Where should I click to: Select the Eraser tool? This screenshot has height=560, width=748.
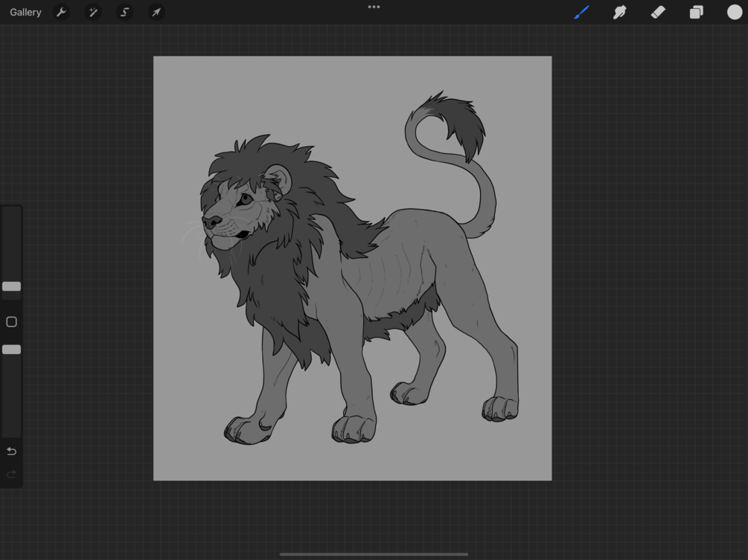tap(658, 12)
